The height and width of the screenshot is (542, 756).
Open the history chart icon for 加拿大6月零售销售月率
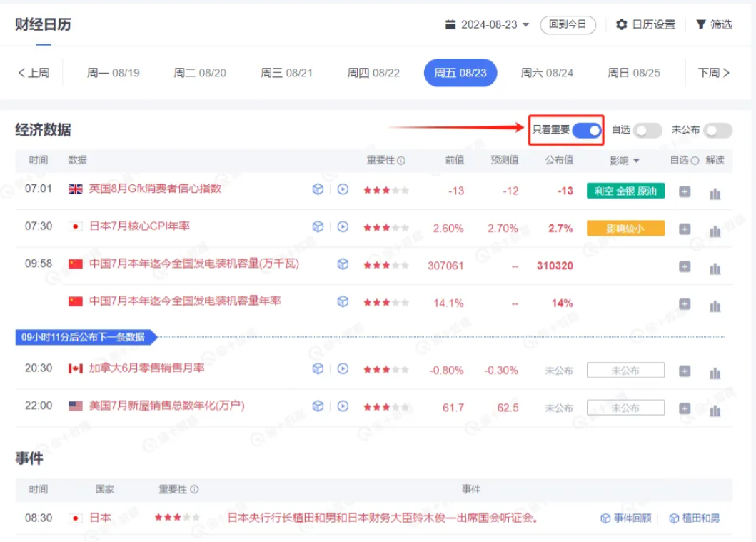pos(715,372)
